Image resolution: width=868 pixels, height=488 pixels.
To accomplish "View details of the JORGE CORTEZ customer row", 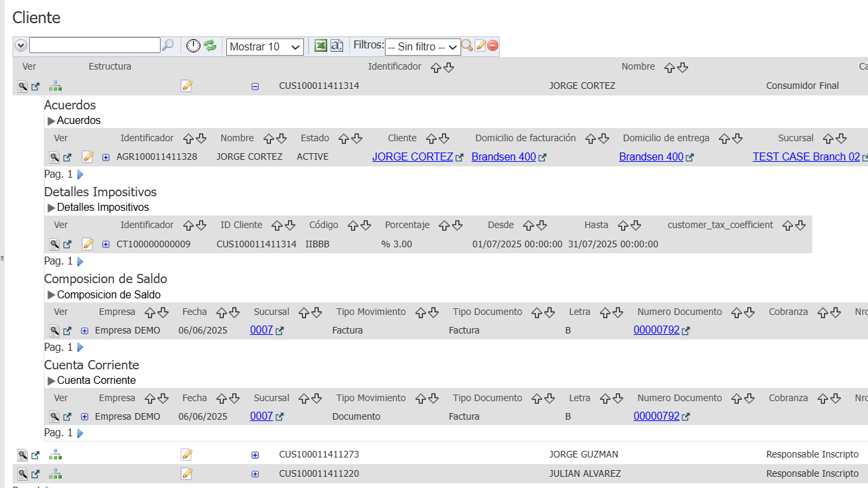I will pos(23,86).
